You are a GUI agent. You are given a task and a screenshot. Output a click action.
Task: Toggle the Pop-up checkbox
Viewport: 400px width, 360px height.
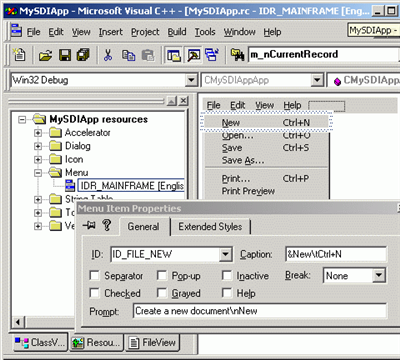[x=162, y=276]
